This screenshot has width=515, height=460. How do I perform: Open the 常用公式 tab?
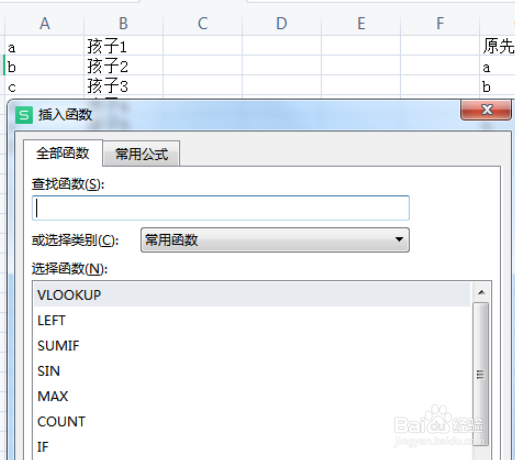142,154
